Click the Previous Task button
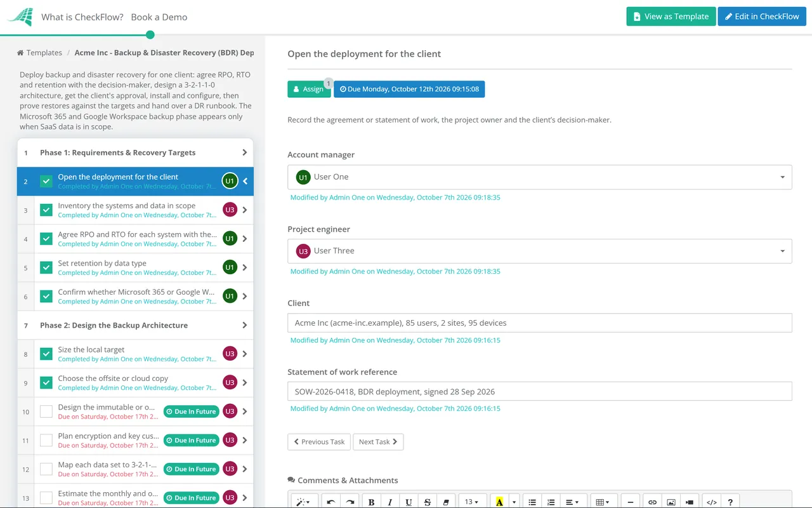The width and height of the screenshot is (812, 508). [319, 442]
